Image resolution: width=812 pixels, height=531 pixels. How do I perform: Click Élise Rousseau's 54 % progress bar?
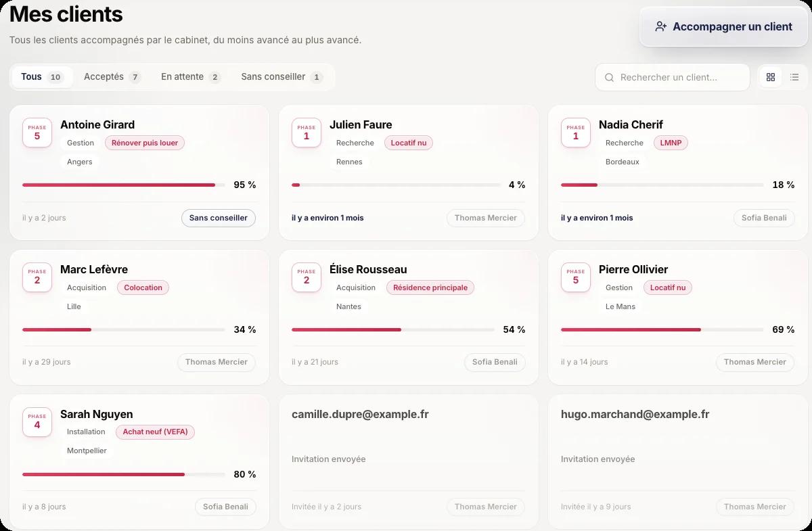click(393, 329)
